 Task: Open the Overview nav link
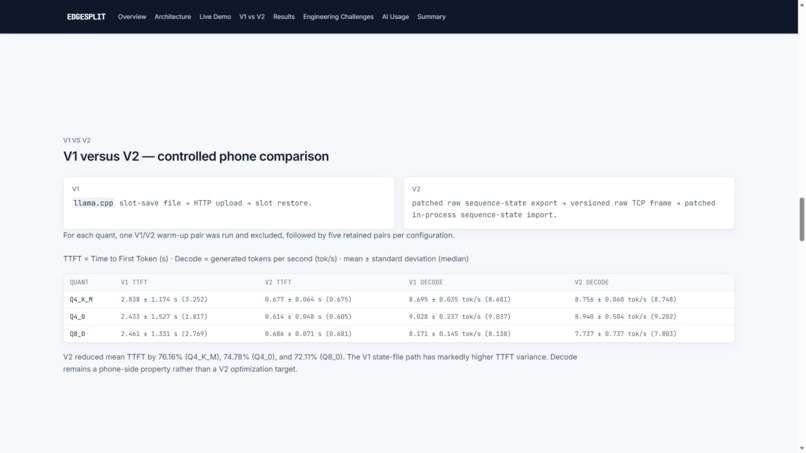coord(132,17)
